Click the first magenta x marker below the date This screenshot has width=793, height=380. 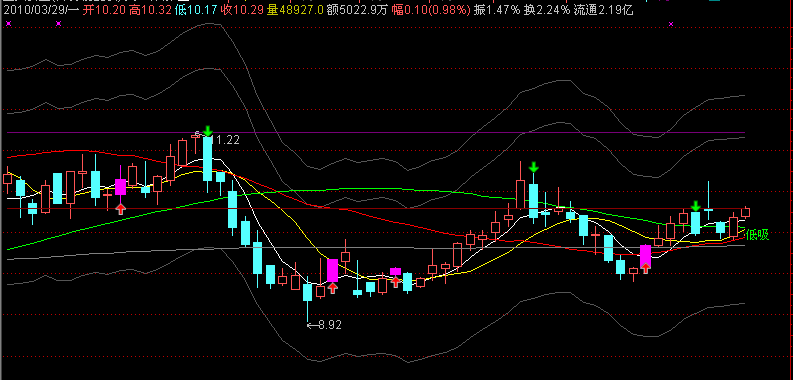pyautogui.click(x=8, y=23)
